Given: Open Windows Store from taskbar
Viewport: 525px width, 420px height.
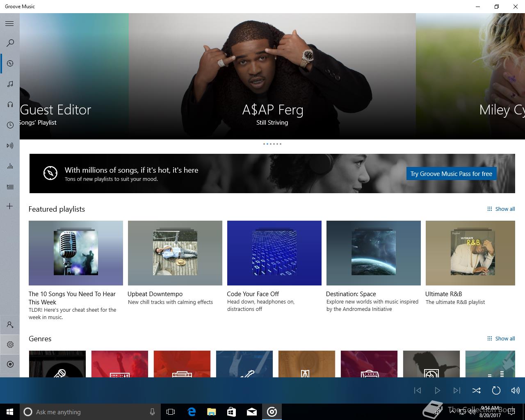Looking at the screenshot, I should (231, 412).
